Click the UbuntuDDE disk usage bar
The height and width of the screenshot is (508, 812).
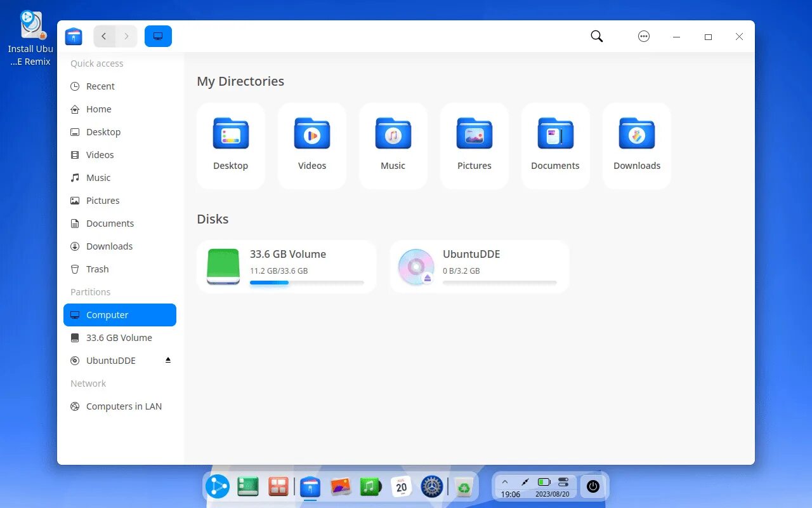click(500, 283)
